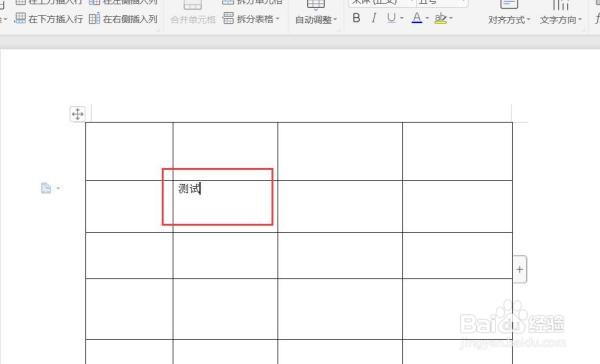Click the cell right of the 测试 cell
This screenshot has width=600, height=364.
click(340, 206)
